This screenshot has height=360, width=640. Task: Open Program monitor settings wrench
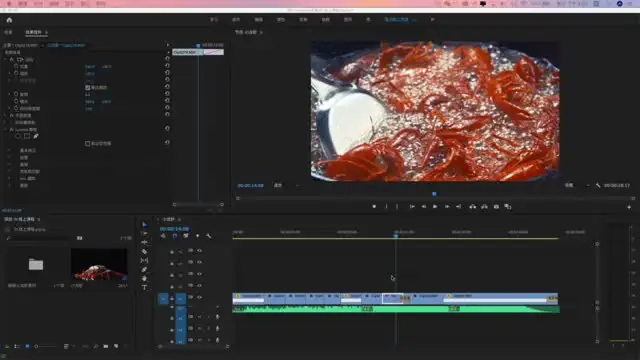[x=598, y=185]
